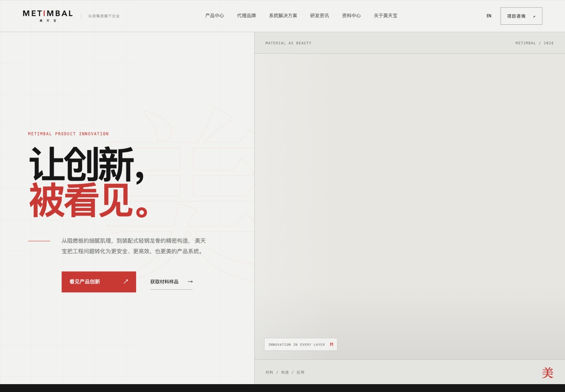Screen dimensions: 565x392
Task: Click the METIMBAL / 2026 label
Action: tap(535, 43)
